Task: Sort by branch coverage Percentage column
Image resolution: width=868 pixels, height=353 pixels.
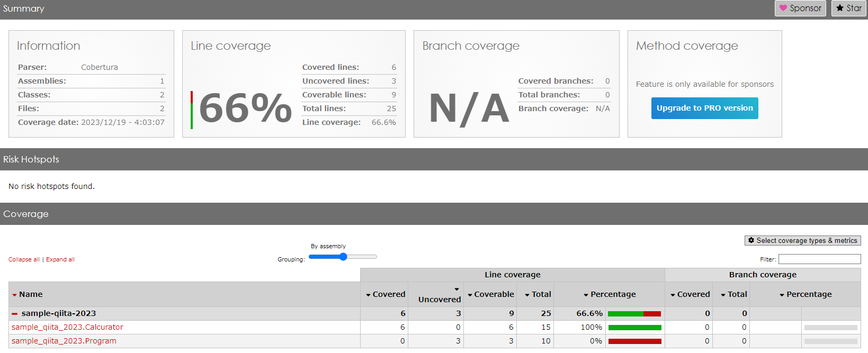Action: (x=806, y=294)
